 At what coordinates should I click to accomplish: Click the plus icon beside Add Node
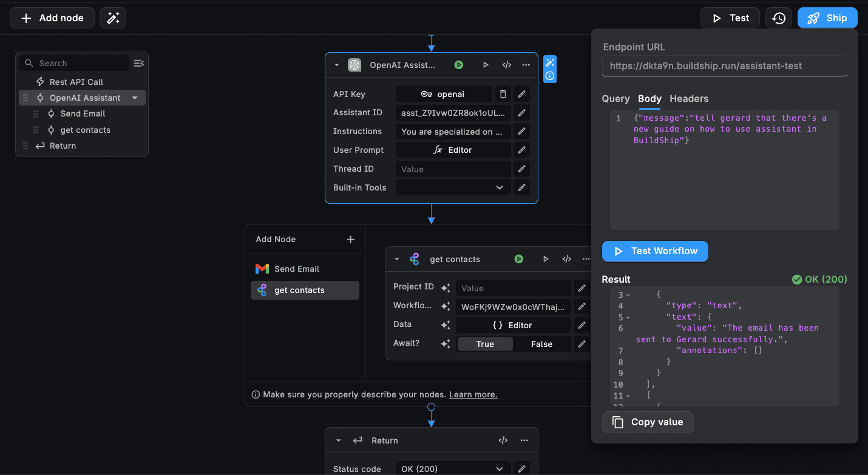tap(350, 240)
